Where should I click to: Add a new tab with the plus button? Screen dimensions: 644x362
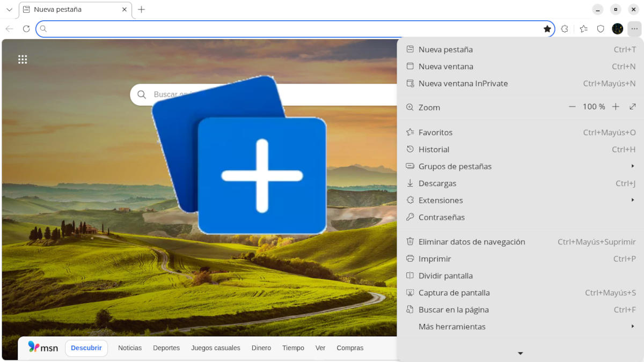coord(142,10)
